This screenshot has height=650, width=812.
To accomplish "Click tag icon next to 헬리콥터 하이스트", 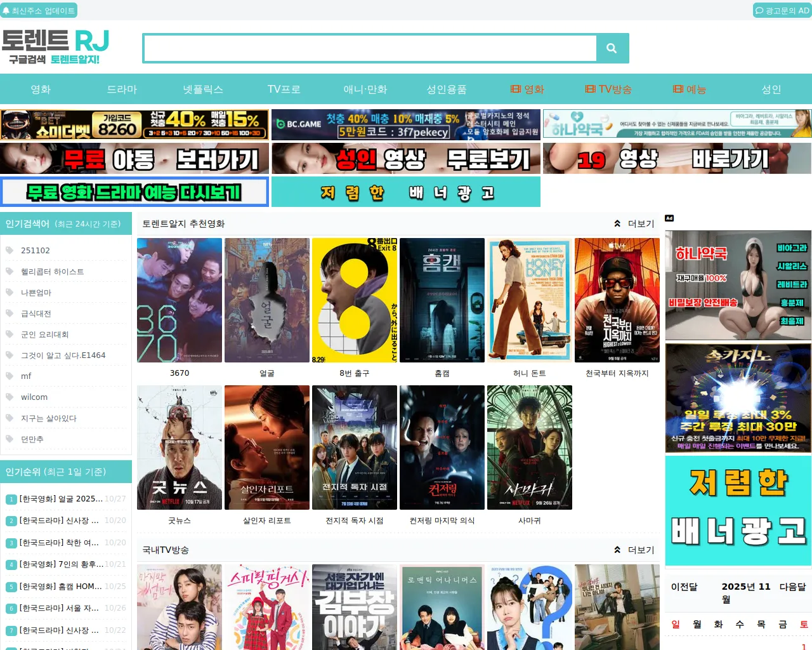I will (10, 271).
